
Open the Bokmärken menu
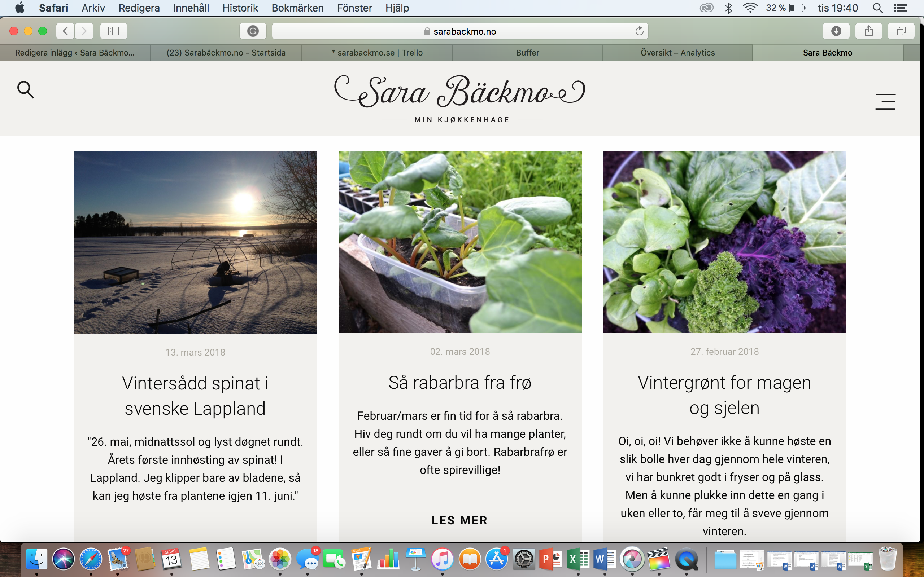297,8
